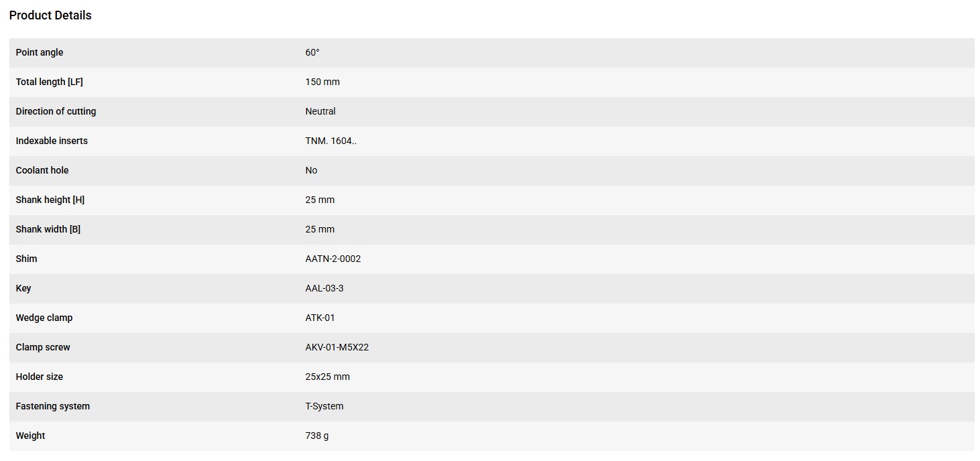This screenshot has width=980, height=461.
Task: Select the Shank height [H] label
Action: coord(50,200)
